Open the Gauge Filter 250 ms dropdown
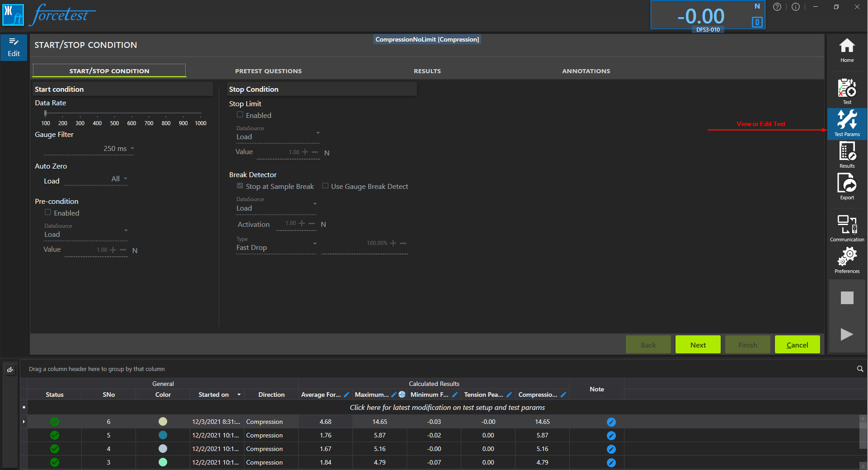Image resolution: width=868 pixels, height=470 pixels. coord(133,148)
